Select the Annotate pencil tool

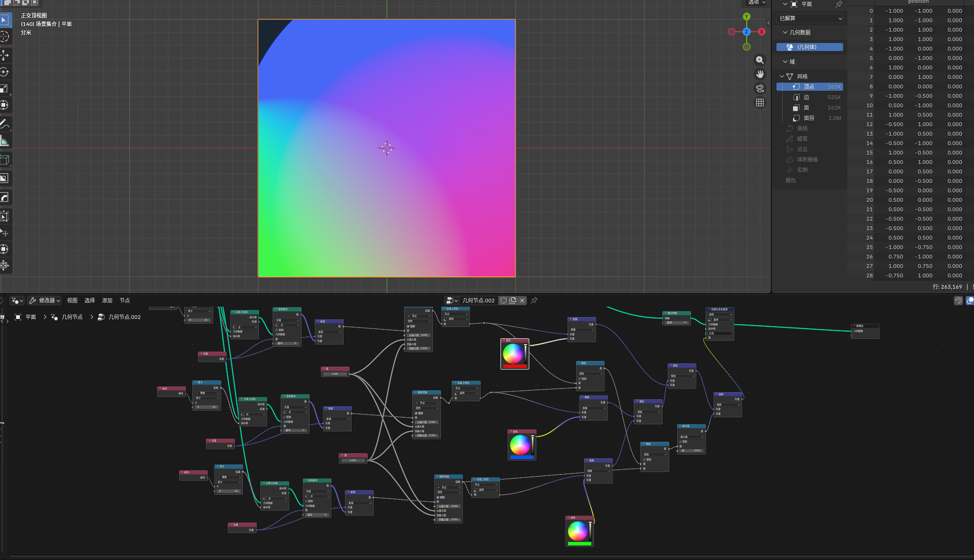[x=5, y=124]
